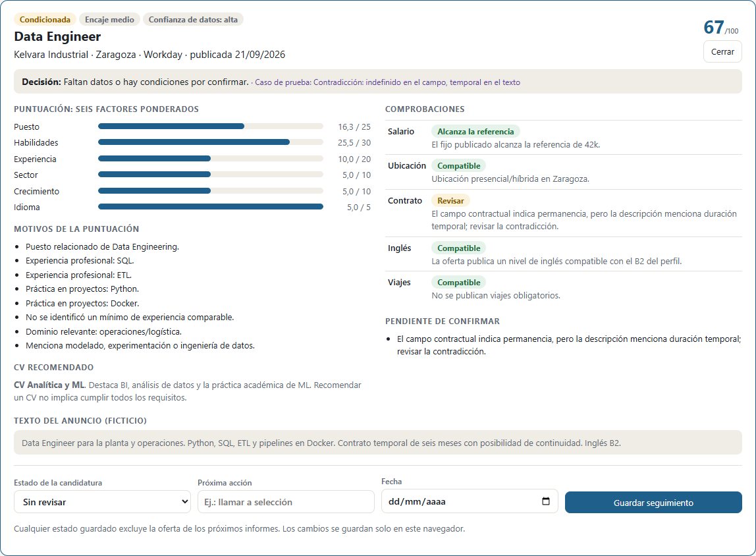
Task: Click the Caso de prueba contradiction note
Action: pyautogui.click(x=388, y=82)
